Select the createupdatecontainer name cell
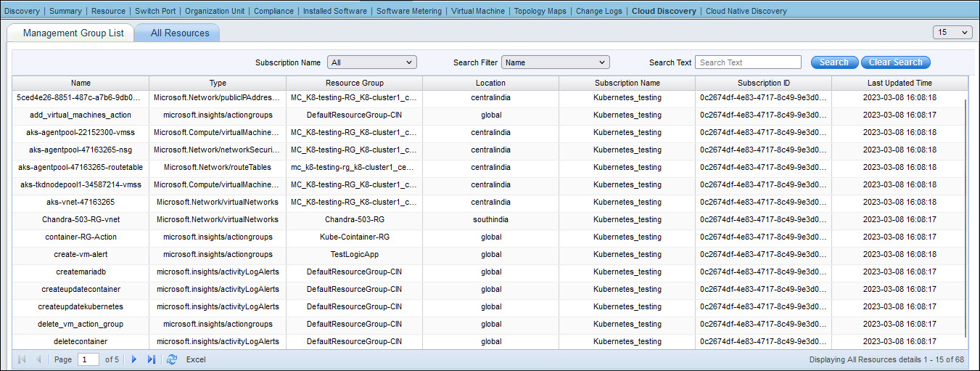The image size is (980, 371). coord(81,289)
